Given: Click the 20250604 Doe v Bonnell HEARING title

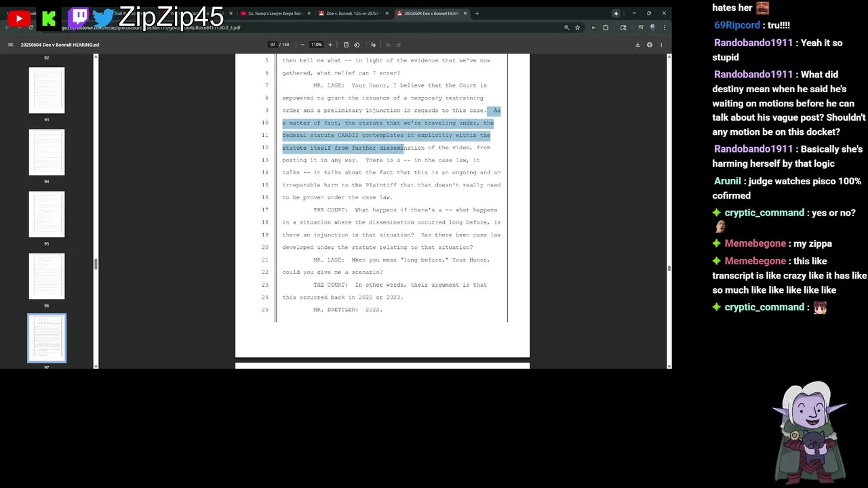Looking at the screenshot, I should 60,45.
